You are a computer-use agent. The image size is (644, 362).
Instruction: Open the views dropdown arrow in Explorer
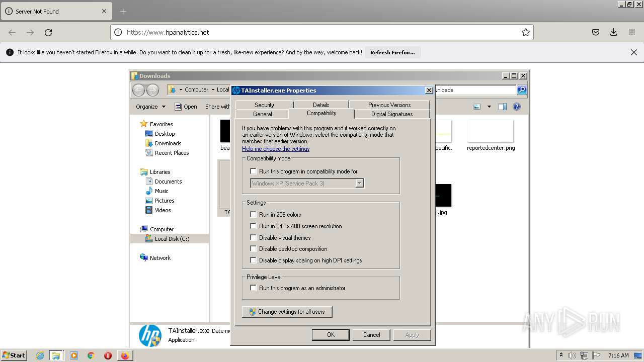[x=489, y=107]
